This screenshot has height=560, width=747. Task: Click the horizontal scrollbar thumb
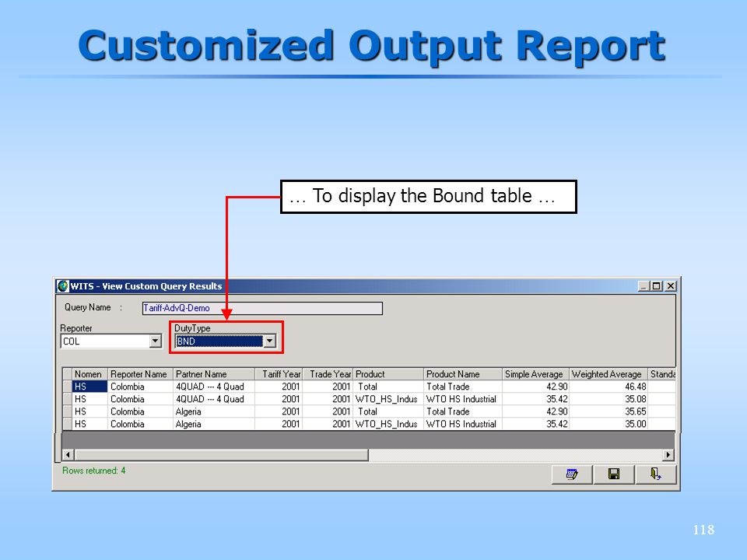pos(222,455)
